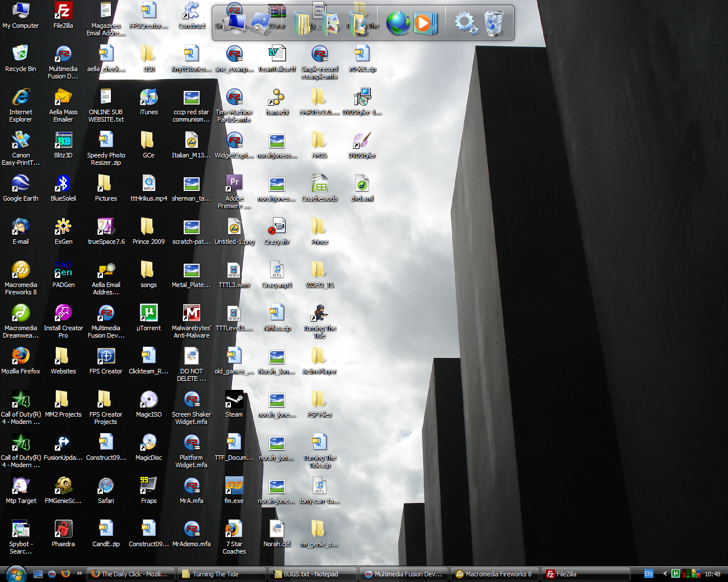Select the 7 Star Coaches Firefox shortcut
Screen dimensions: 728x582
[234, 537]
